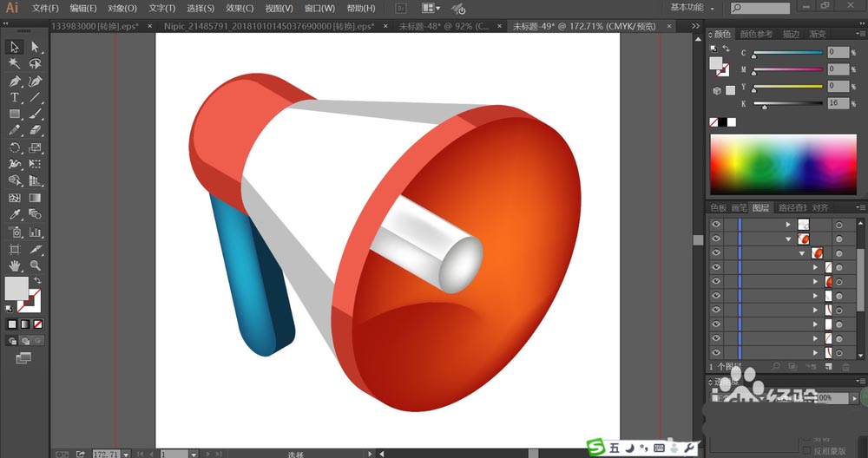Show hidden document tabs with double arrow
868x458 pixels.
(696, 26)
